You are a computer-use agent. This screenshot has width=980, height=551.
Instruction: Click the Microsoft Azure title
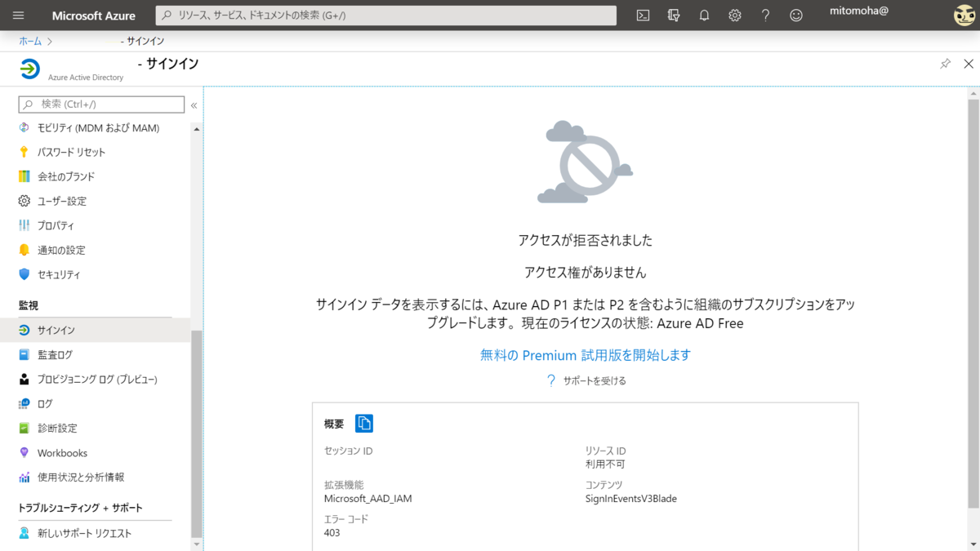pyautogui.click(x=94, y=16)
